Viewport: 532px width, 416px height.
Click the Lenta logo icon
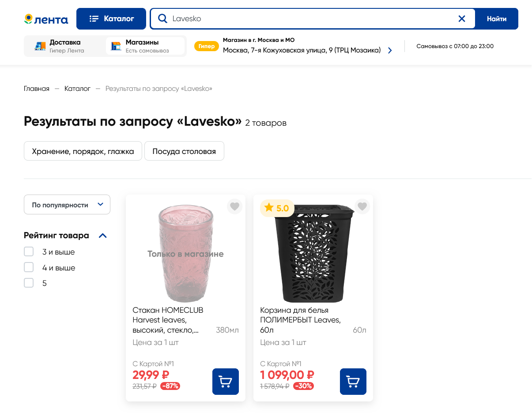[x=46, y=19]
